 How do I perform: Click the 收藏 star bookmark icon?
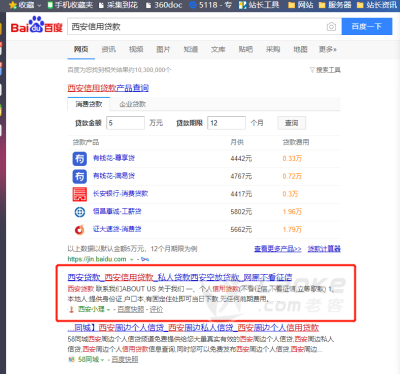point(13,5)
